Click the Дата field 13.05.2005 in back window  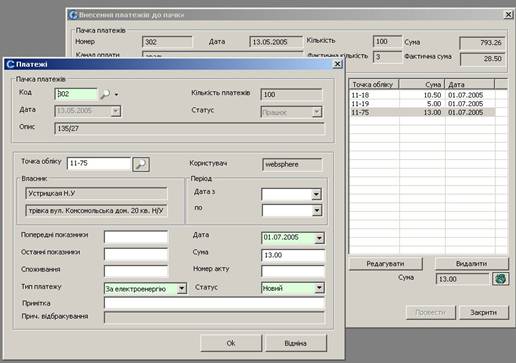[275, 42]
